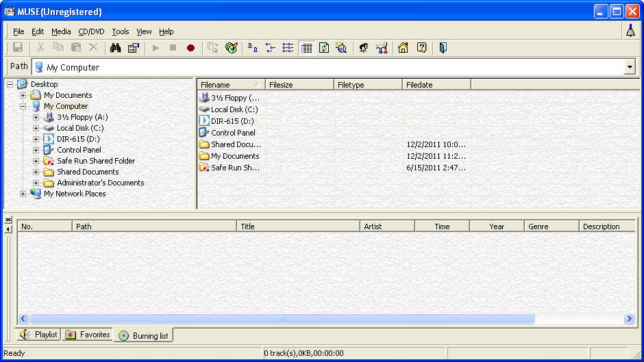Sort by the Filesize column header
The height and width of the screenshot is (362, 644).
[x=299, y=85]
